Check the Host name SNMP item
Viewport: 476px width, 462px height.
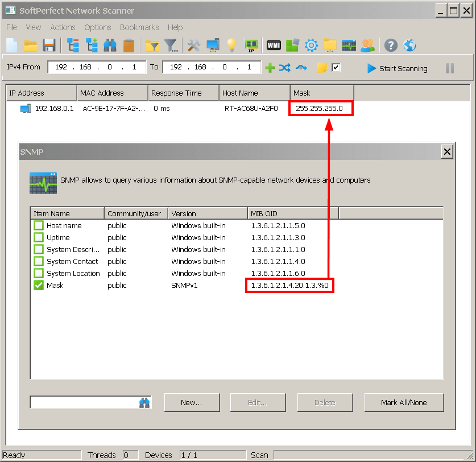39,225
